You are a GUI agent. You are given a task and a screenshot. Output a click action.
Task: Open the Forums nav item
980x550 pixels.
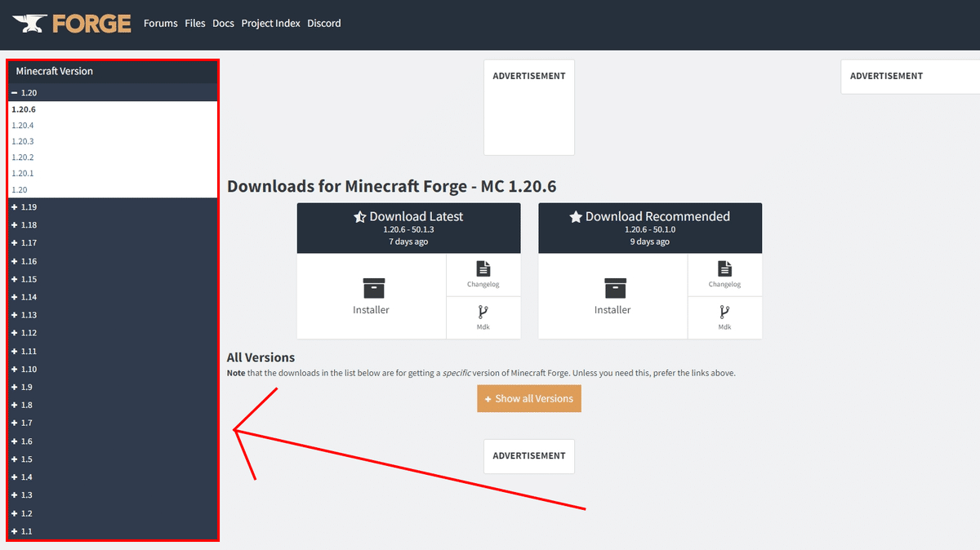click(161, 24)
